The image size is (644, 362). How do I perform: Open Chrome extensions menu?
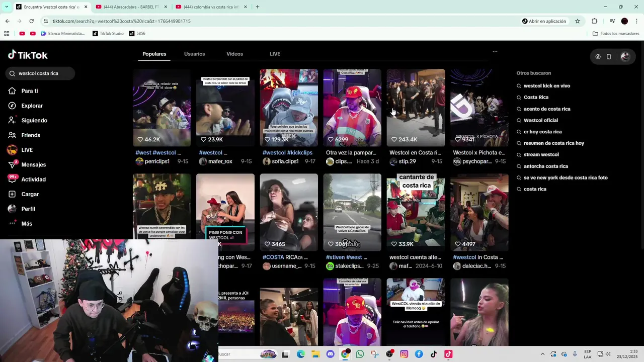point(595,21)
